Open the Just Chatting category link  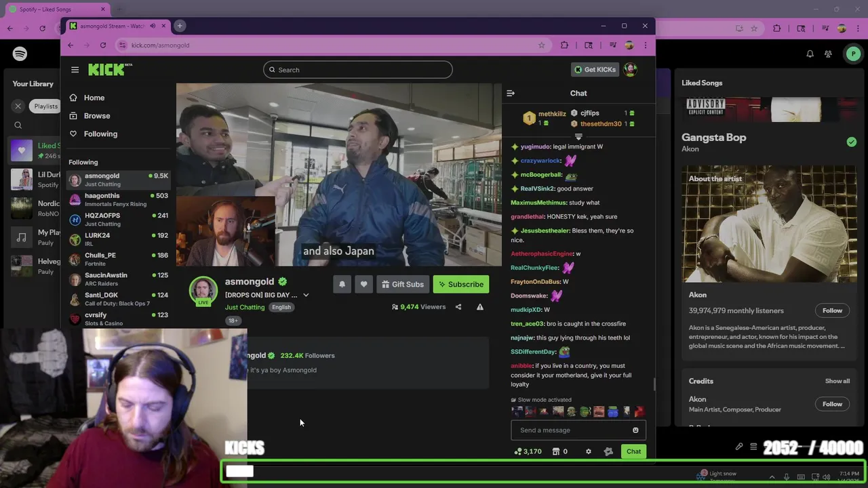pos(245,308)
